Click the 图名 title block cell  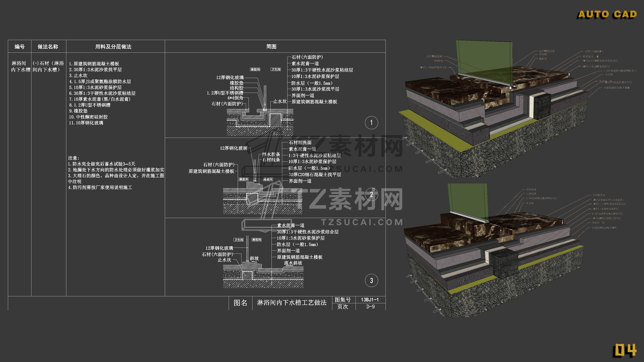coord(240,303)
